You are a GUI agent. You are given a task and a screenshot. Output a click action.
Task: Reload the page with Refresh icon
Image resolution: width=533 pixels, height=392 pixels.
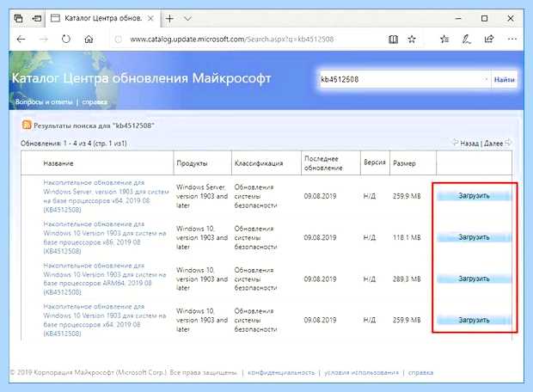pyautogui.click(x=66, y=39)
